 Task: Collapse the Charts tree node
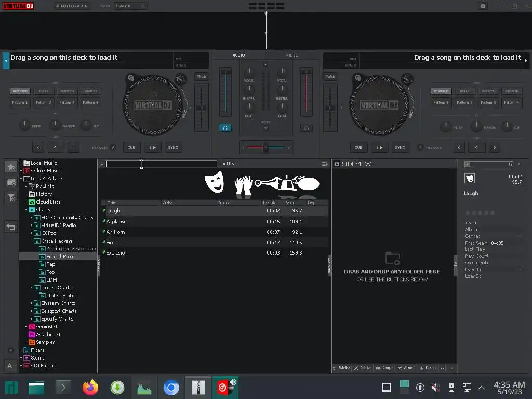coord(26,210)
